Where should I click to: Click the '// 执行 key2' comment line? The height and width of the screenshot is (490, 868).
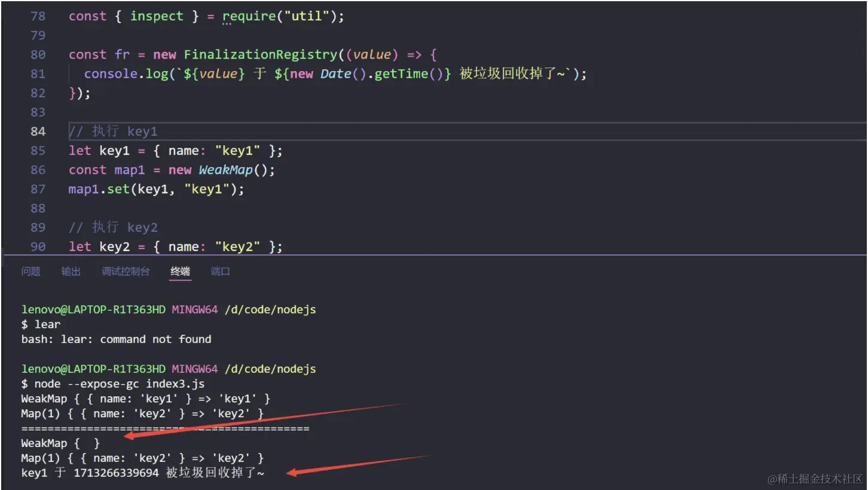point(113,227)
